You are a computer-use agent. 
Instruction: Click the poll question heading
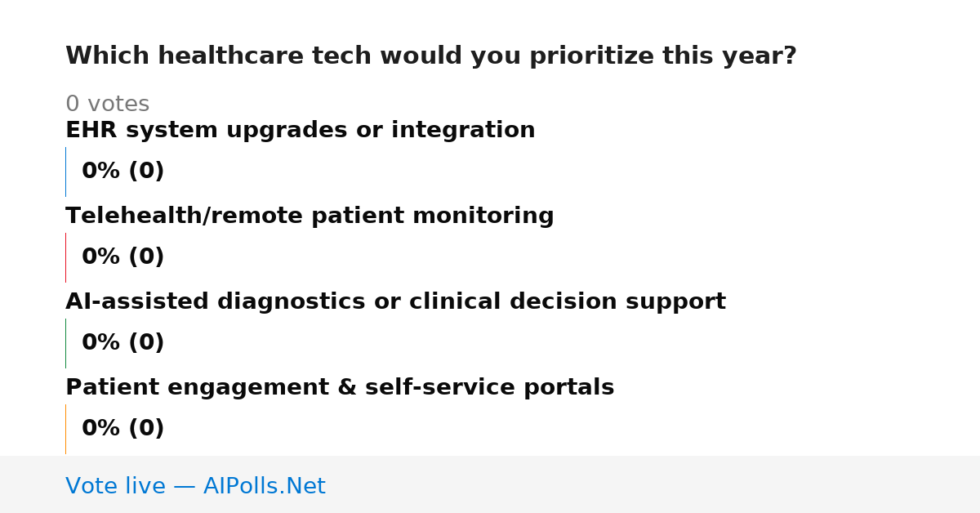click(x=430, y=56)
